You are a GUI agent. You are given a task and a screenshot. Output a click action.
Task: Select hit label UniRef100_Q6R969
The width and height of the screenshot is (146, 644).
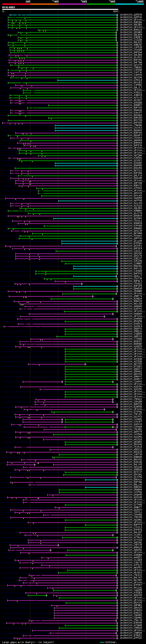point(131,140)
